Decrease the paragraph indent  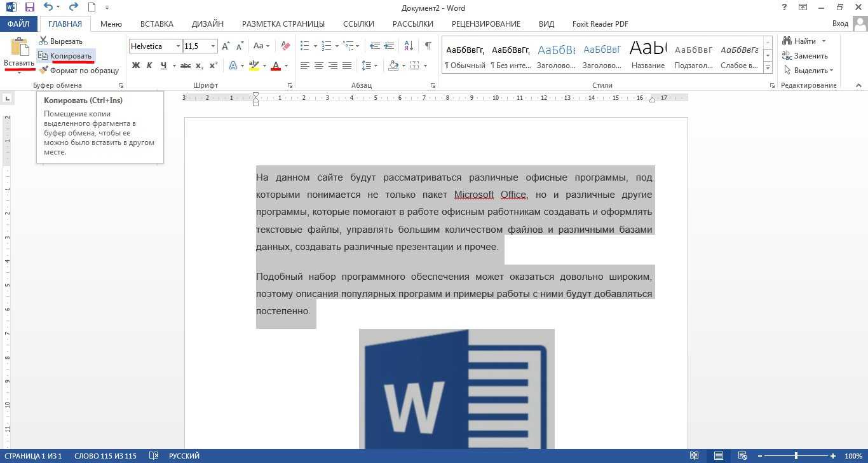[375, 46]
